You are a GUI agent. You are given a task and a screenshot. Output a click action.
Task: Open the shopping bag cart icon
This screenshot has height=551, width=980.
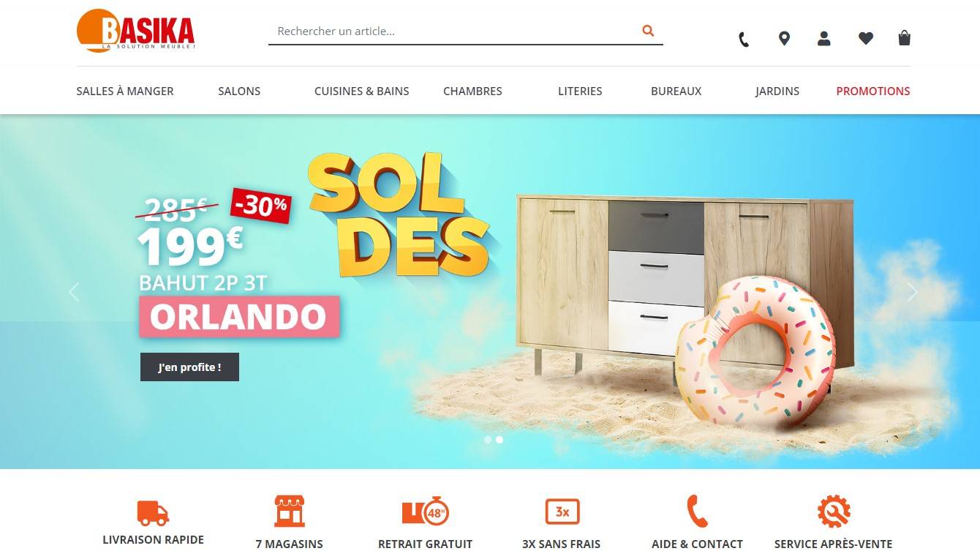905,38
